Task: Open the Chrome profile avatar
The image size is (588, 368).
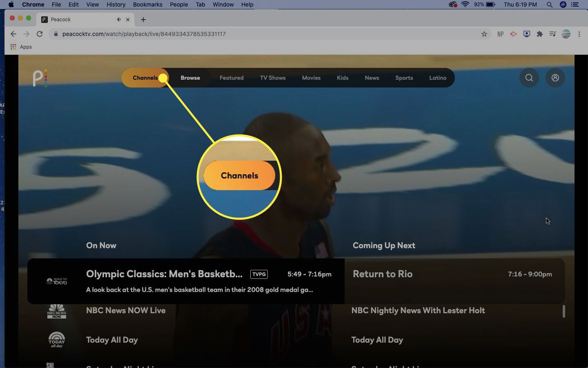Action: [x=566, y=34]
